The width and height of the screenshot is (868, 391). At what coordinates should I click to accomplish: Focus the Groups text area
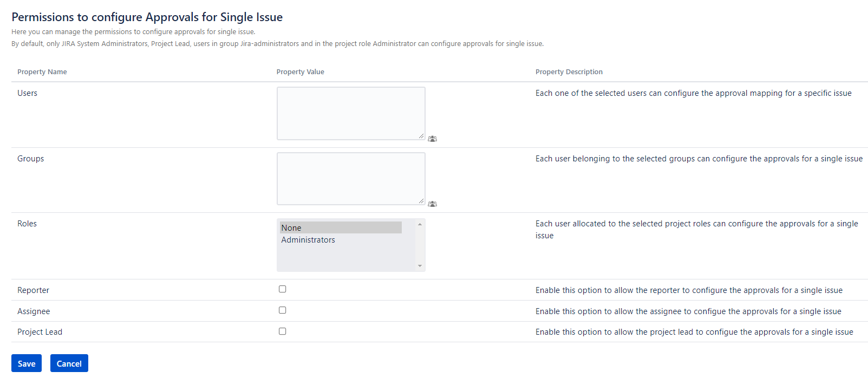[350, 178]
